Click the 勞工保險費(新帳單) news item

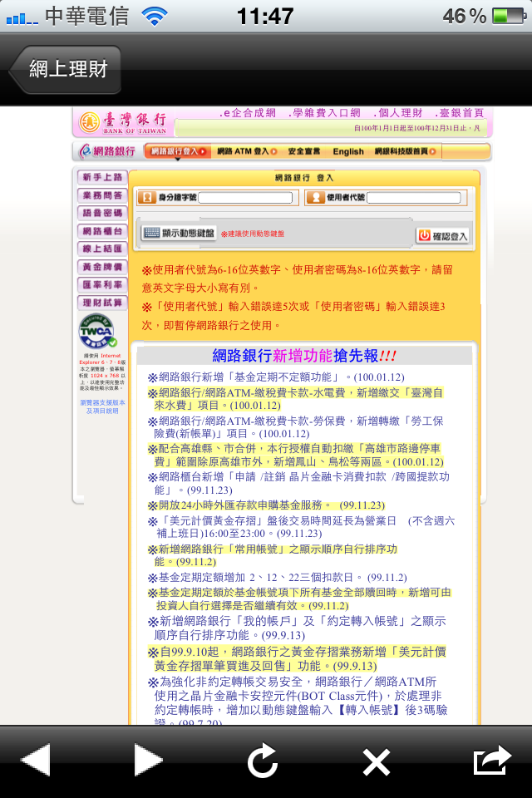tap(296, 427)
